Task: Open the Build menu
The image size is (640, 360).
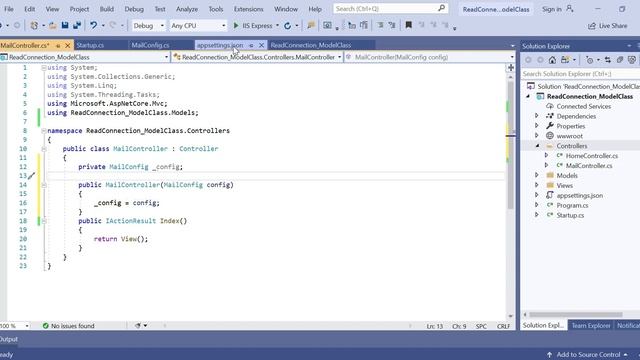Action: pyautogui.click(x=107, y=9)
